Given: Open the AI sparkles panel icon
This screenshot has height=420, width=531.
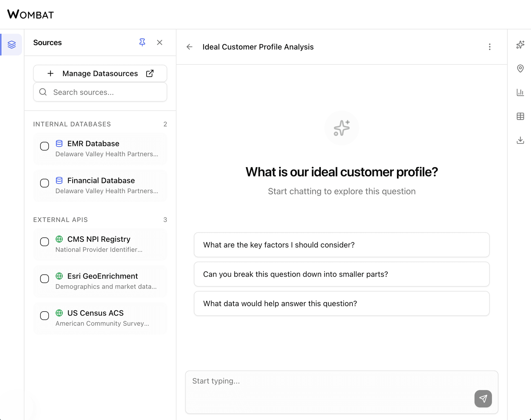Looking at the screenshot, I should (520, 45).
